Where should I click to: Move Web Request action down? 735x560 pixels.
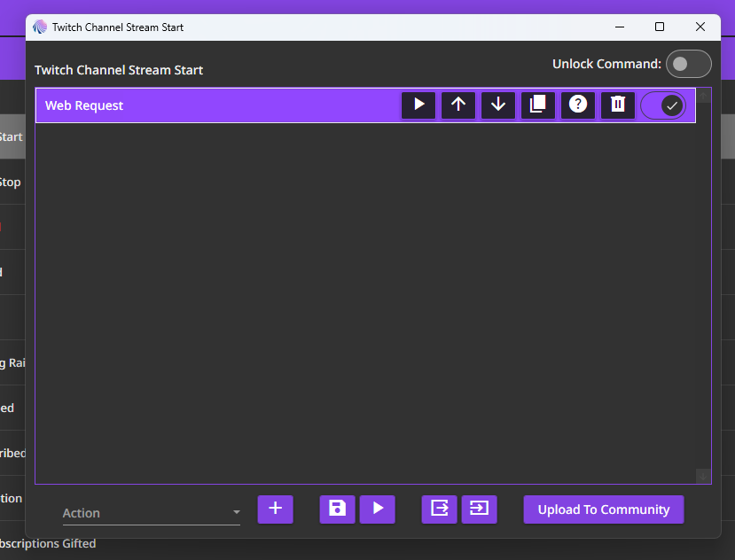[498, 105]
